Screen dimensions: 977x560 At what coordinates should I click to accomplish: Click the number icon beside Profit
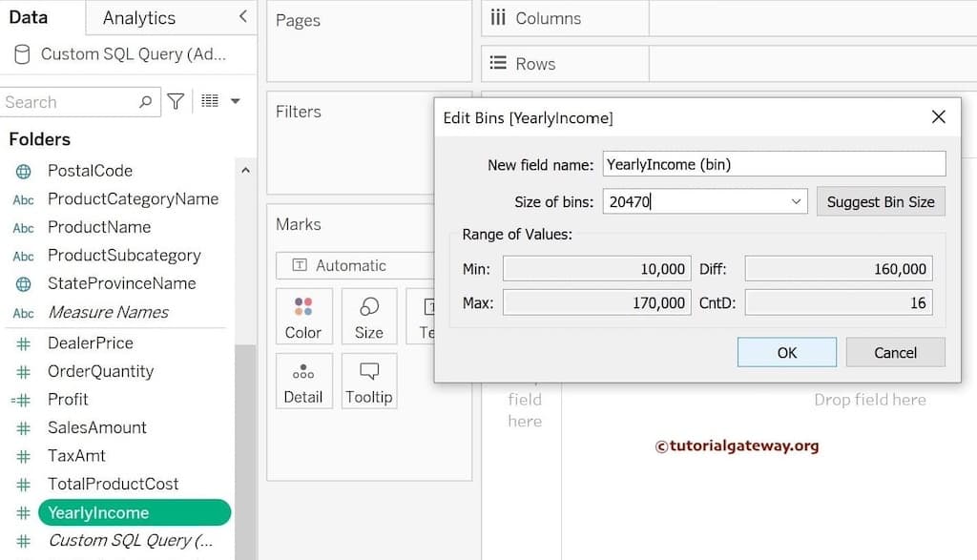click(x=20, y=399)
